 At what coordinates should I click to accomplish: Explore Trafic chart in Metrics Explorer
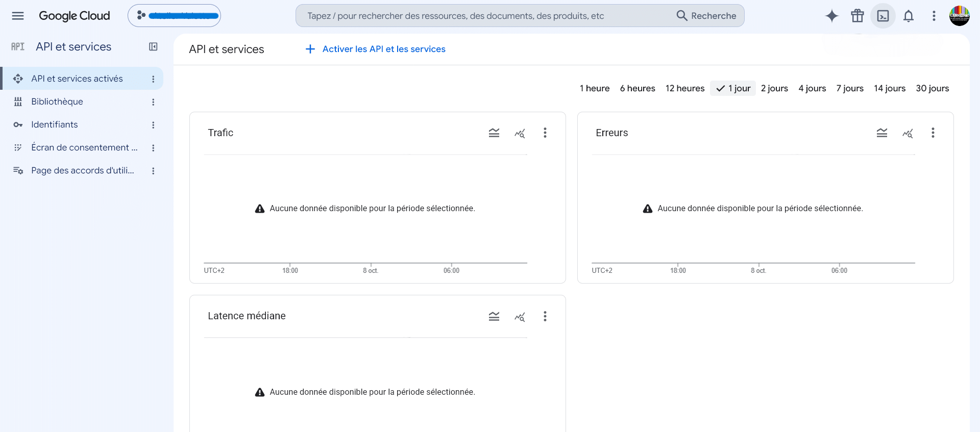coord(520,133)
